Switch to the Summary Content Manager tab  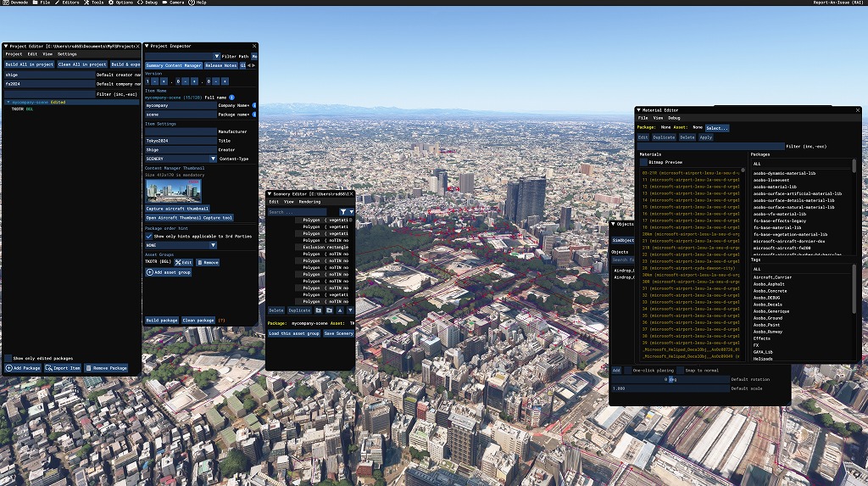174,65
